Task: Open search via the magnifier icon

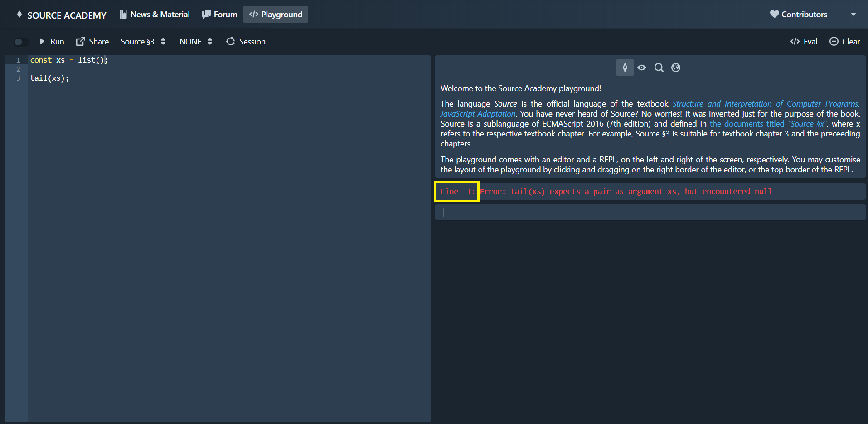Action: pyautogui.click(x=659, y=67)
